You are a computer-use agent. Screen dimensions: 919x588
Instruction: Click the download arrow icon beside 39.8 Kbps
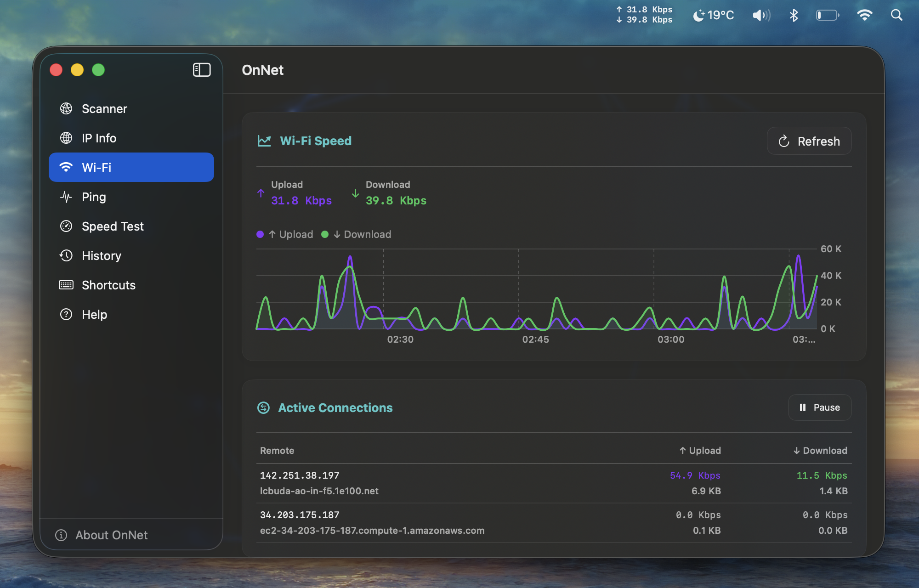tap(355, 193)
